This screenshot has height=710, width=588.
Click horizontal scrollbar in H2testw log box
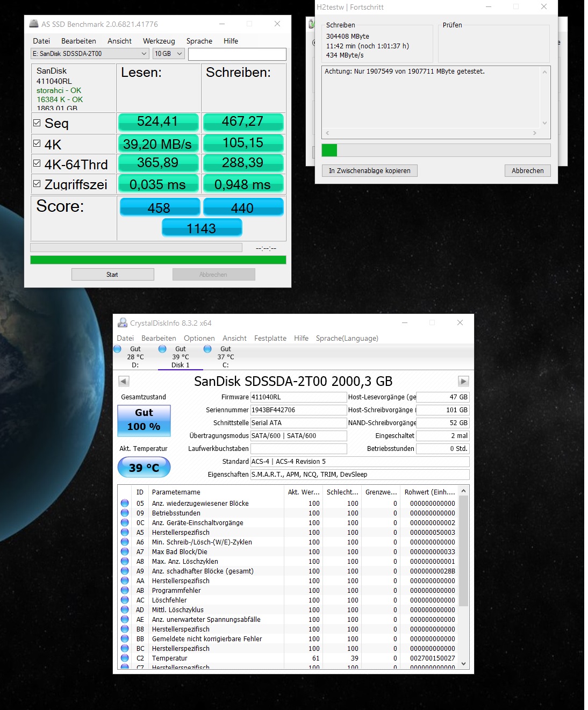431,133
